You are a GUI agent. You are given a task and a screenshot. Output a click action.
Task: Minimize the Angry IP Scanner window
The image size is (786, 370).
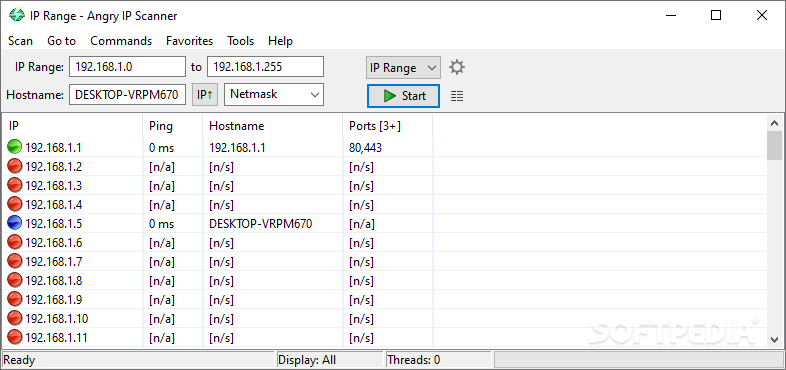(x=671, y=16)
